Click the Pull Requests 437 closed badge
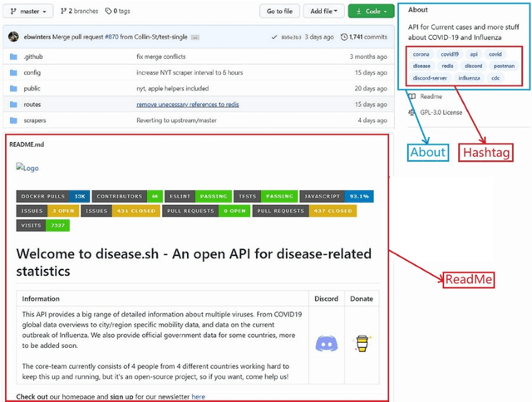532x402 pixels. [x=305, y=211]
